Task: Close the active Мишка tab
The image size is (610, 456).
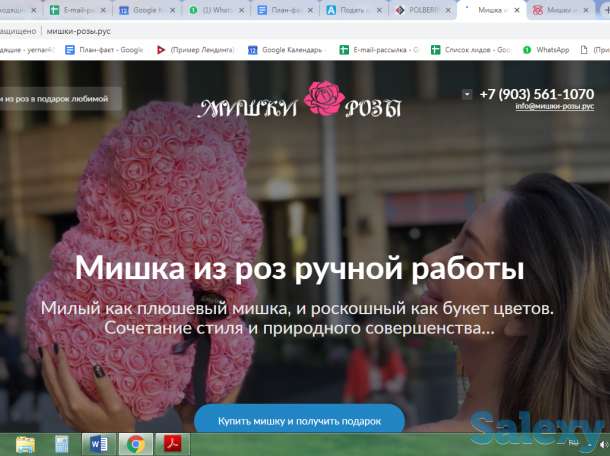Action: tap(517, 11)
